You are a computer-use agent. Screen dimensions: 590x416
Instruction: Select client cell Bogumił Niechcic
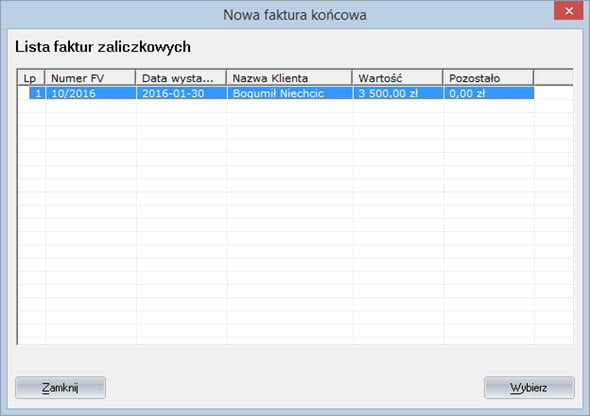coord(290,93)
